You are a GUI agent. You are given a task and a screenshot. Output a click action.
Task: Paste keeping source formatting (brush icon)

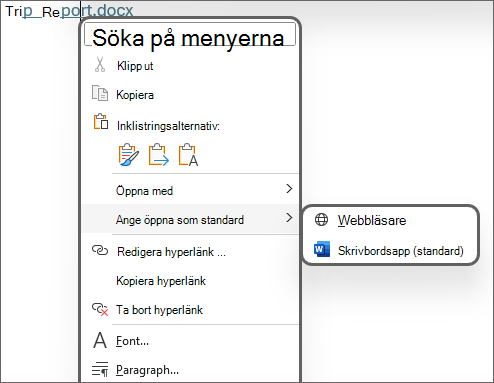[128, 155]
